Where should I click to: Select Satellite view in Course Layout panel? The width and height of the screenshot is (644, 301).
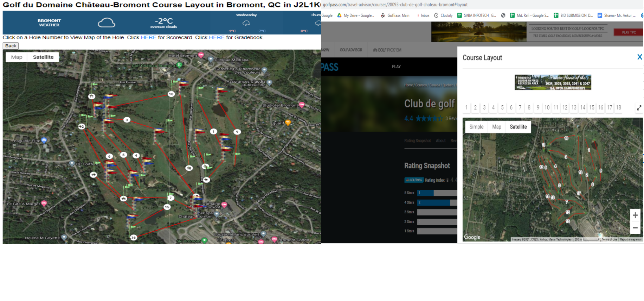pos(518,127)
